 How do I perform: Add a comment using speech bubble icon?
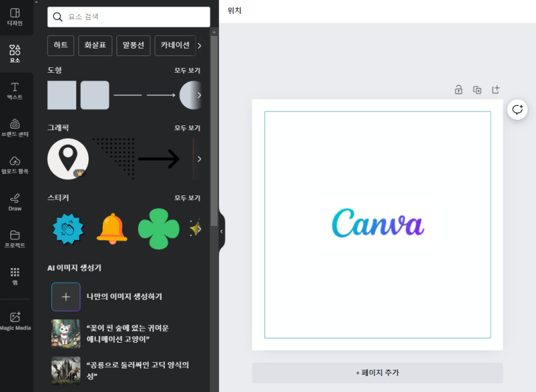pos(517,109)
